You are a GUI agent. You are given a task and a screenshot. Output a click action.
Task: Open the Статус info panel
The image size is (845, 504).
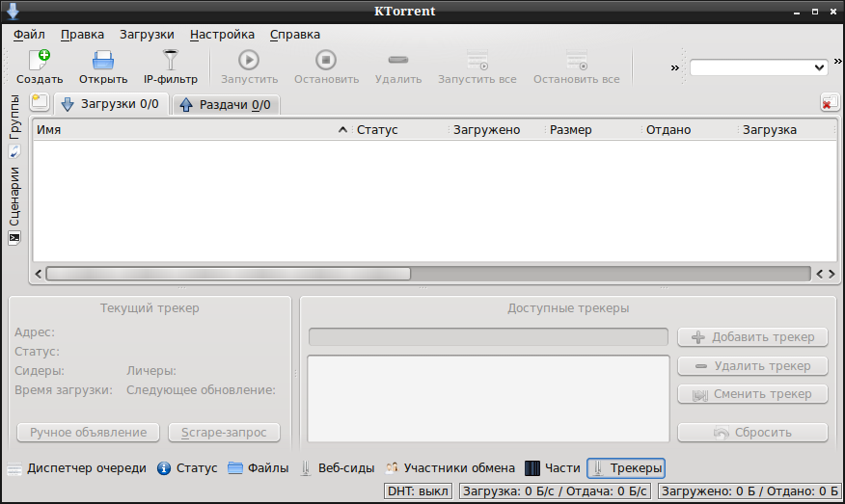(x=187, y=468)
